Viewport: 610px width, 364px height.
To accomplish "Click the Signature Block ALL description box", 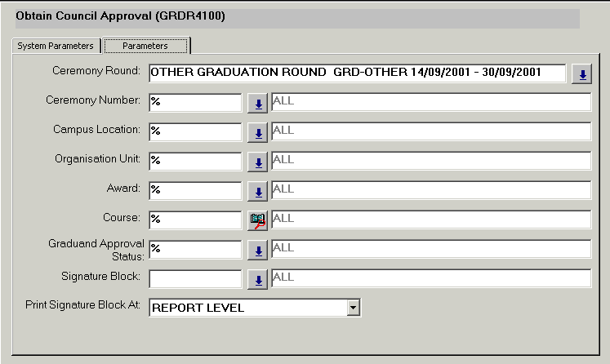I will point(430,278).
